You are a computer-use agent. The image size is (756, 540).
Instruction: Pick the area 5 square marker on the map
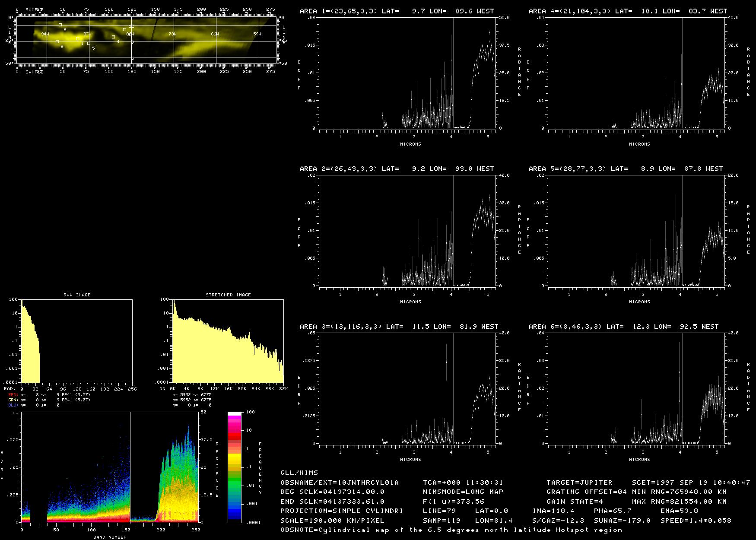click(89, 44)
